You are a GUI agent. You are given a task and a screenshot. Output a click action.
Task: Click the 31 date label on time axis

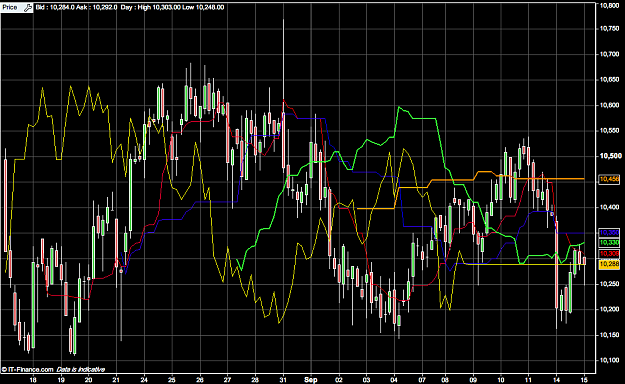[x=283, y=380]
